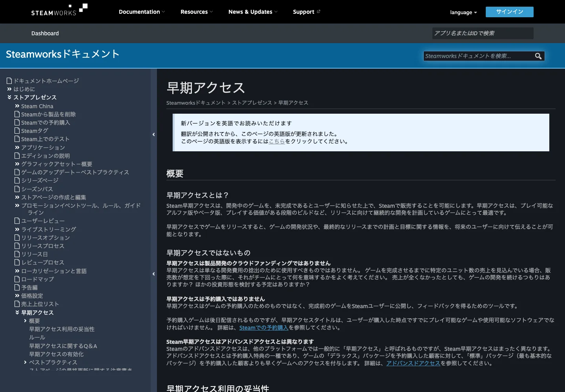This screenshot has height=392, width=565.
Task: Click the サインイン button
Action: [x=510, y=12]
